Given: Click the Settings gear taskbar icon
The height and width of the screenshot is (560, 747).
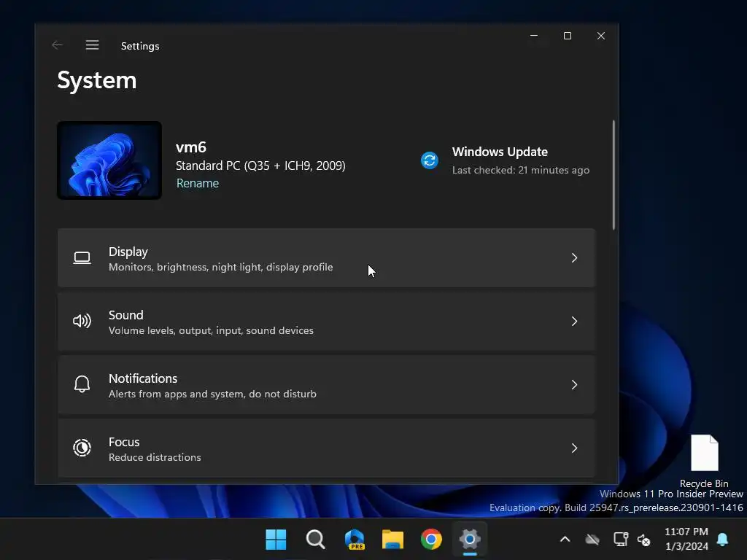Looking at the screenshot, I should [x=470, y=540].
